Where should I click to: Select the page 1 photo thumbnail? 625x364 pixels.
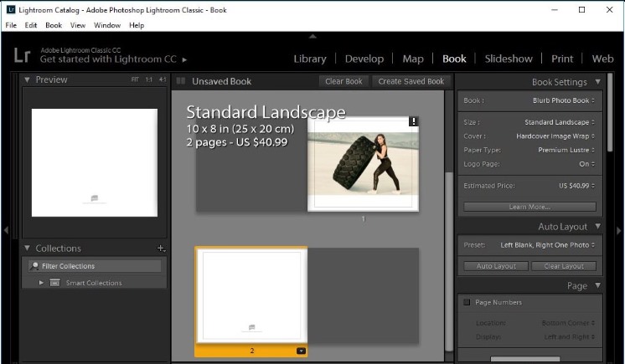pos(363,164)
